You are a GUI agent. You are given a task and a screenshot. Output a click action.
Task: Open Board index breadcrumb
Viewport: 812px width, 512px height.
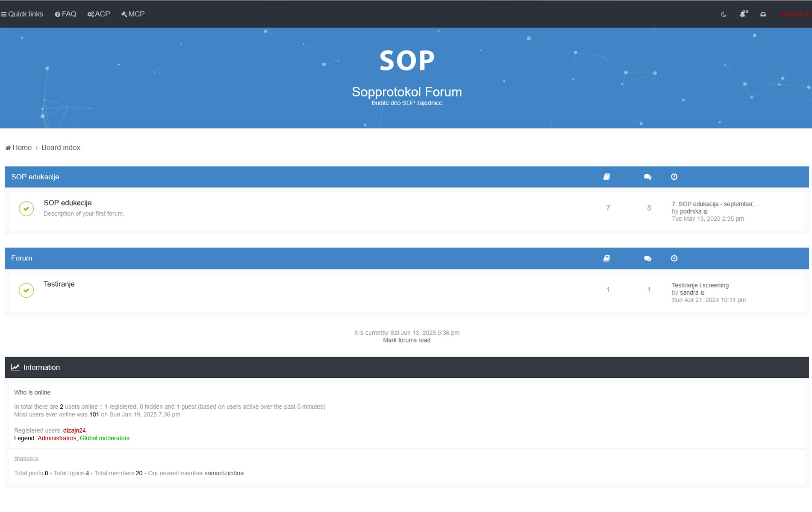61,147
